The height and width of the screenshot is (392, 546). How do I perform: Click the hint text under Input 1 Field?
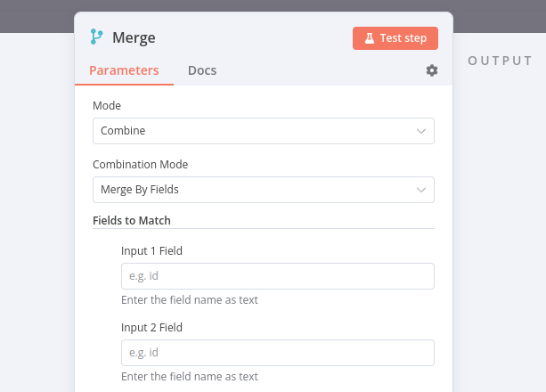190,300
